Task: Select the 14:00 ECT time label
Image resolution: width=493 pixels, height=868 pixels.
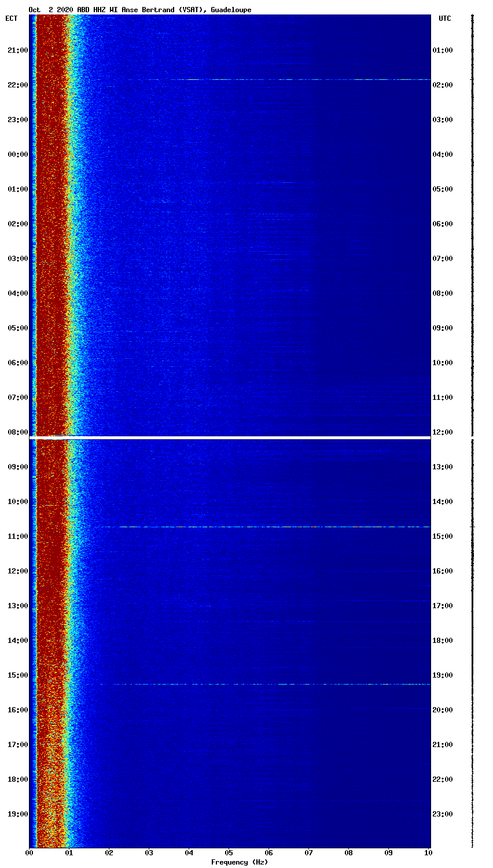Action: point(17,641)
